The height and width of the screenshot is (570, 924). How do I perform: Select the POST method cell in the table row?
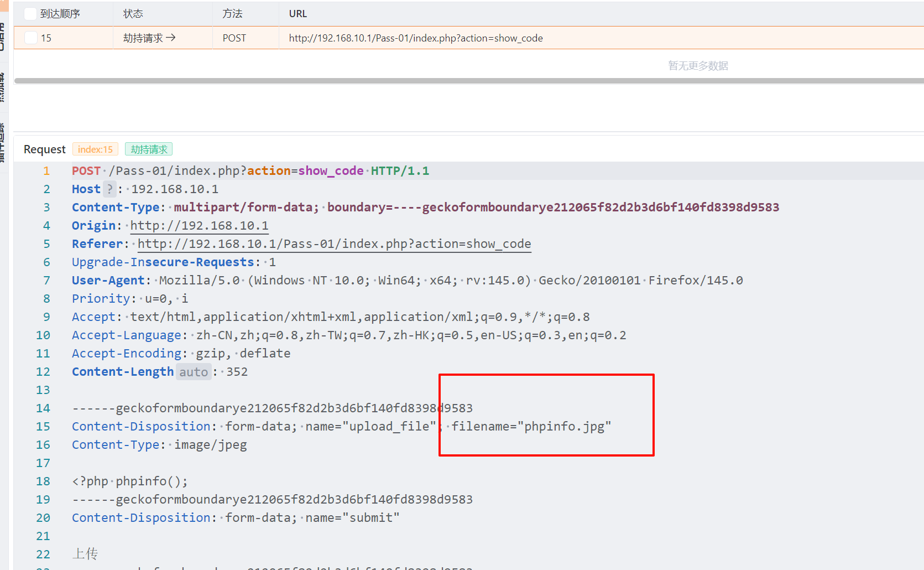pos(234,38)
